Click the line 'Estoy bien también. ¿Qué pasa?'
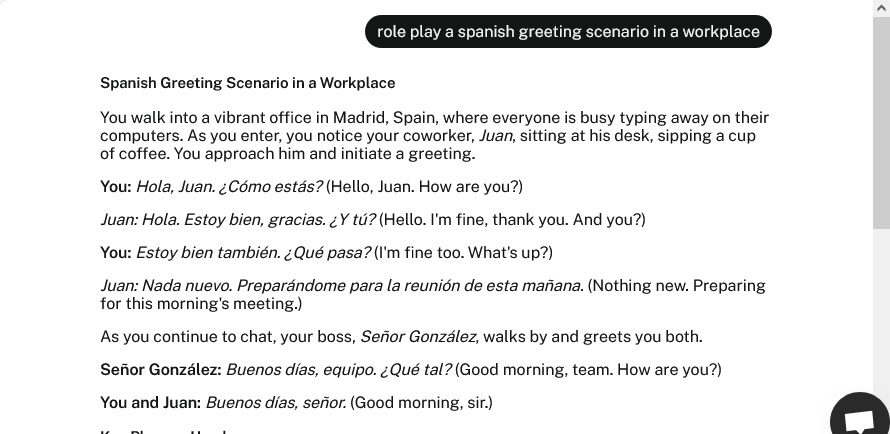Viewport: 890px width, 434px height. tap(254, 252)
